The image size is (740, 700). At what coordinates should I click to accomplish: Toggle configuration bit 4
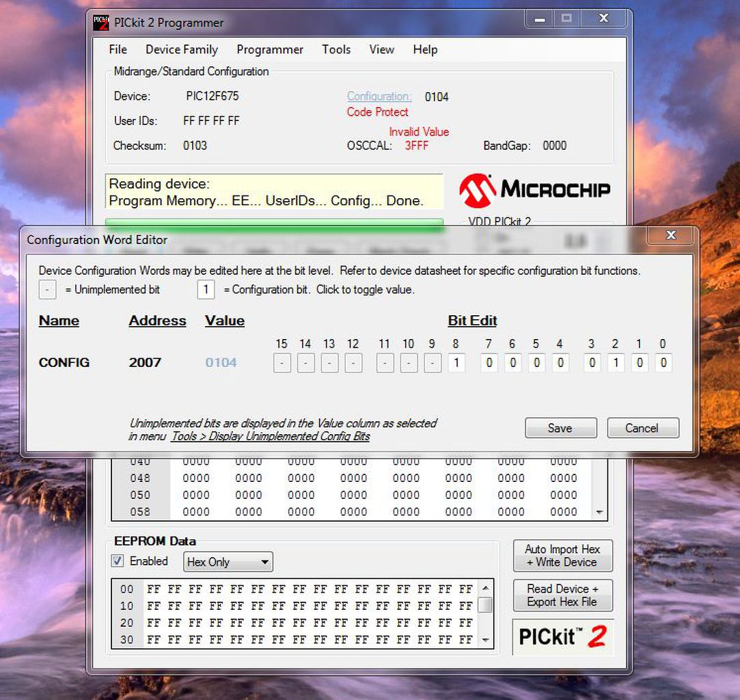pos(560,362)
